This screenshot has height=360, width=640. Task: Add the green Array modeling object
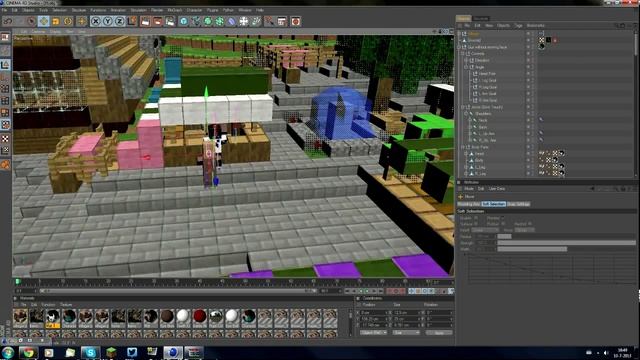[220, 21]
